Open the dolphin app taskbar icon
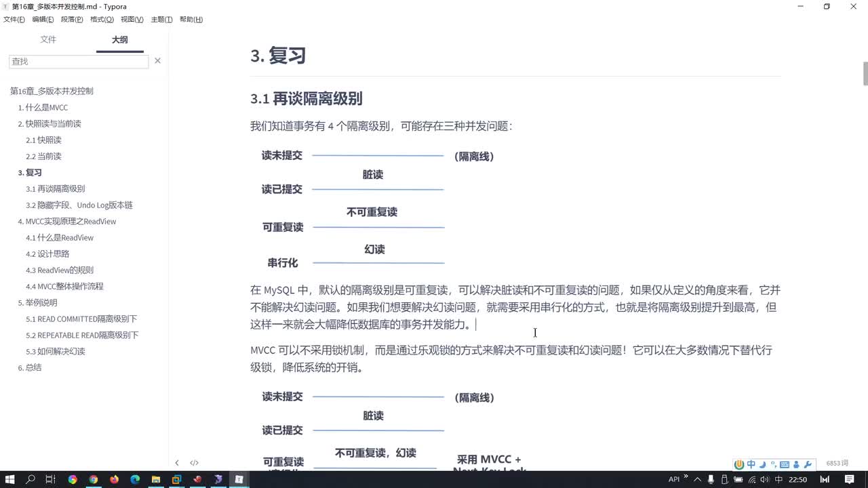This screenshot has width=868, height=488. click(218, 479)
